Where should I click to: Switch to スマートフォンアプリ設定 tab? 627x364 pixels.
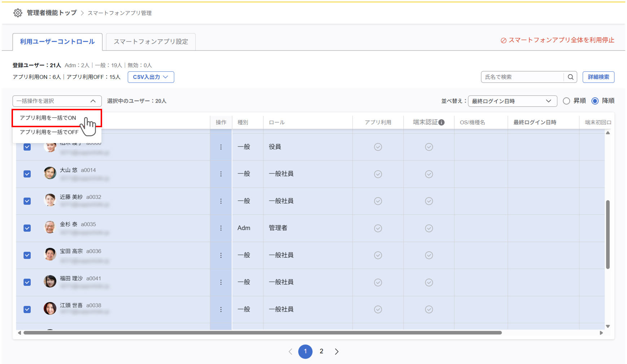coord(151,42)
